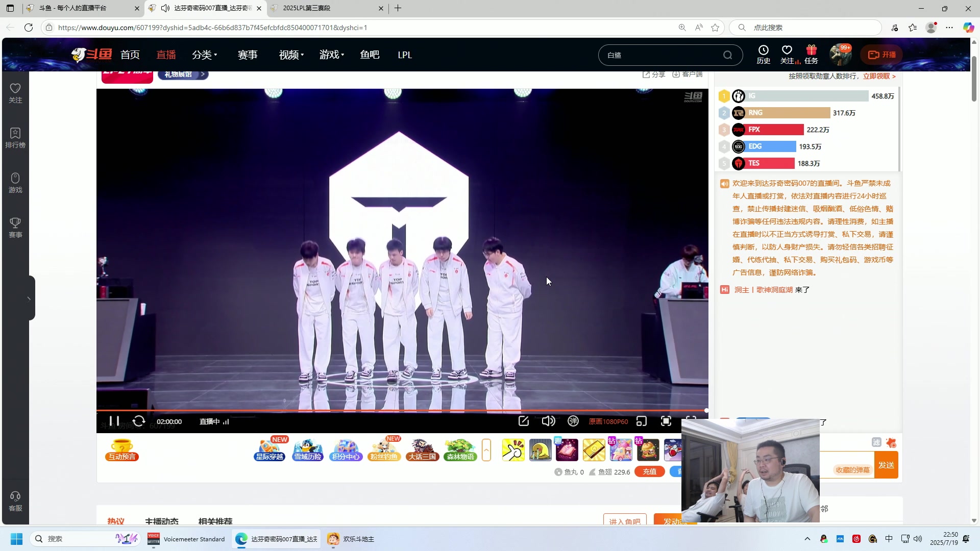Open 游戏 in left sidebar
Viewport: 980px width, 551px height.
pos(15,183)
